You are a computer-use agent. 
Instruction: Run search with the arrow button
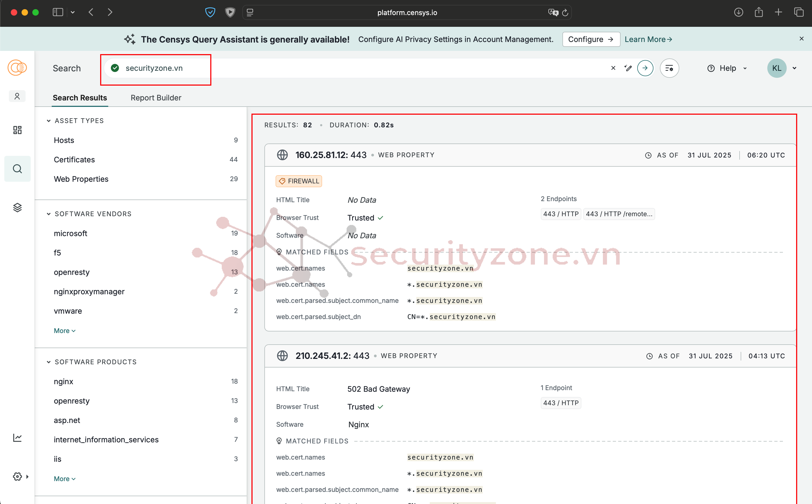coord(645,68)
